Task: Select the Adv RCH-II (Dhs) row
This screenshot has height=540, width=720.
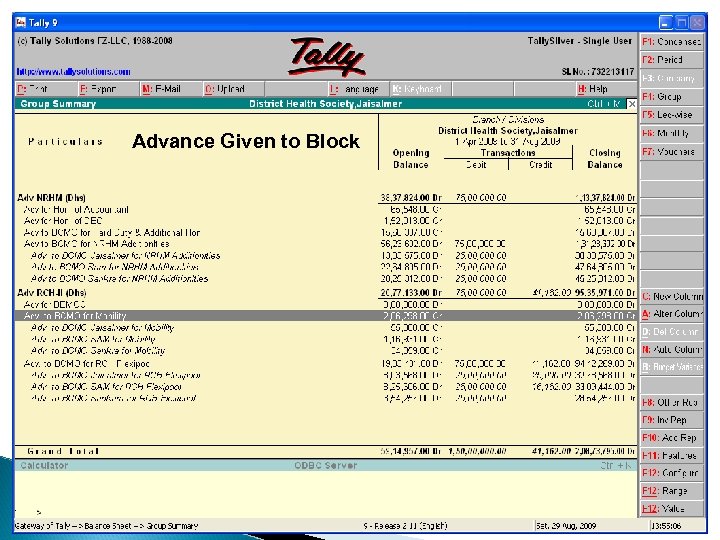Action: pyautogui.click(x=326, y=292)
